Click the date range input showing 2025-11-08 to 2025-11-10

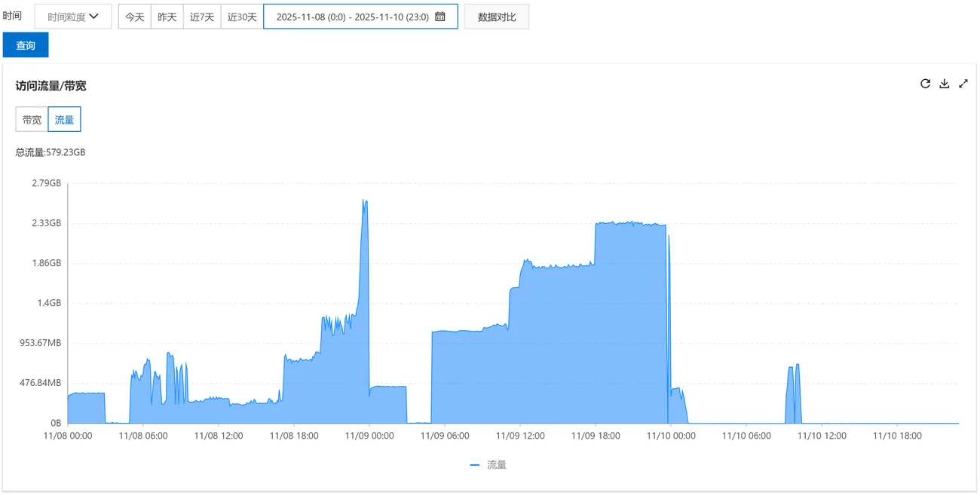[352, 17]
